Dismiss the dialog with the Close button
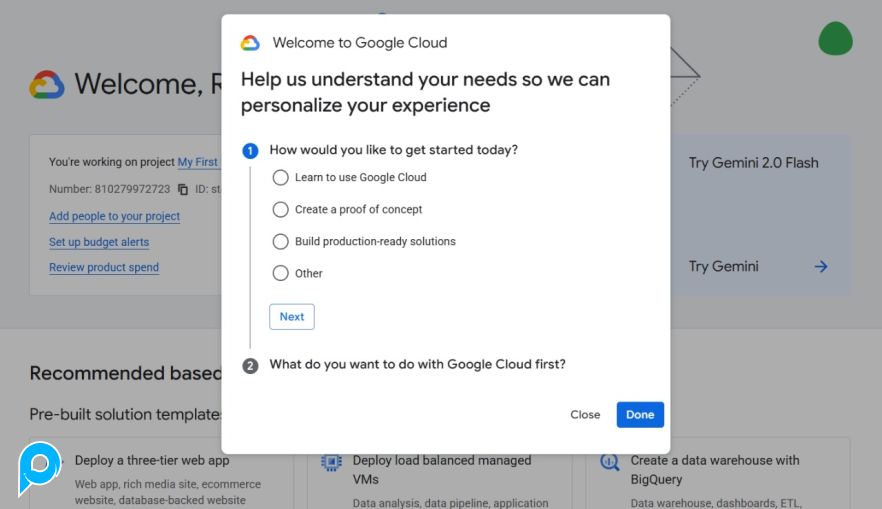 click(585, 415)
